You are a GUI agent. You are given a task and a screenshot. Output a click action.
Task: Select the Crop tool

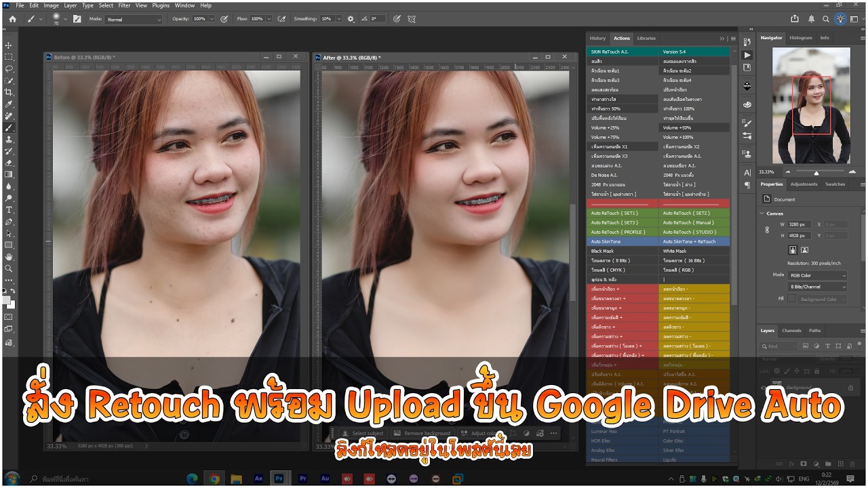(x=9, y=92)
